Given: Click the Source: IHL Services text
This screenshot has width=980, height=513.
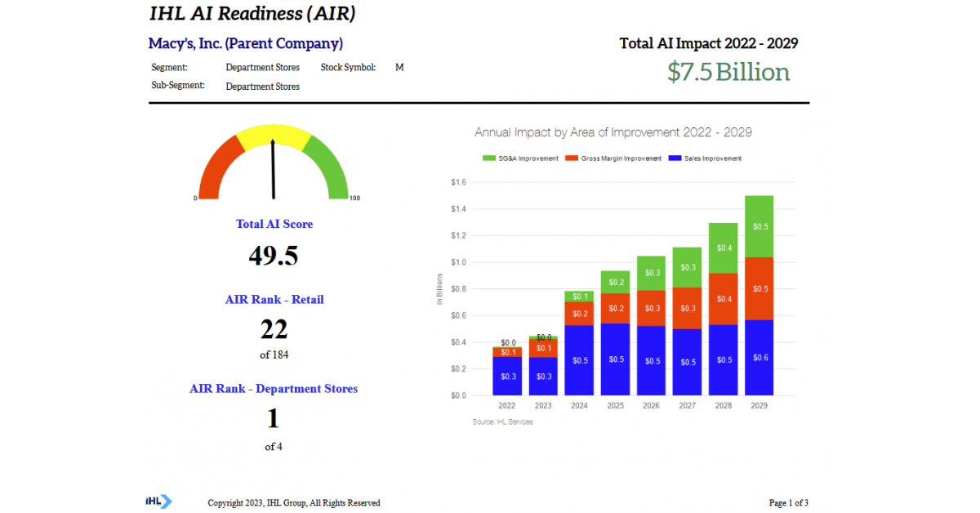Looking at the screenshot, I should point(502,422).
